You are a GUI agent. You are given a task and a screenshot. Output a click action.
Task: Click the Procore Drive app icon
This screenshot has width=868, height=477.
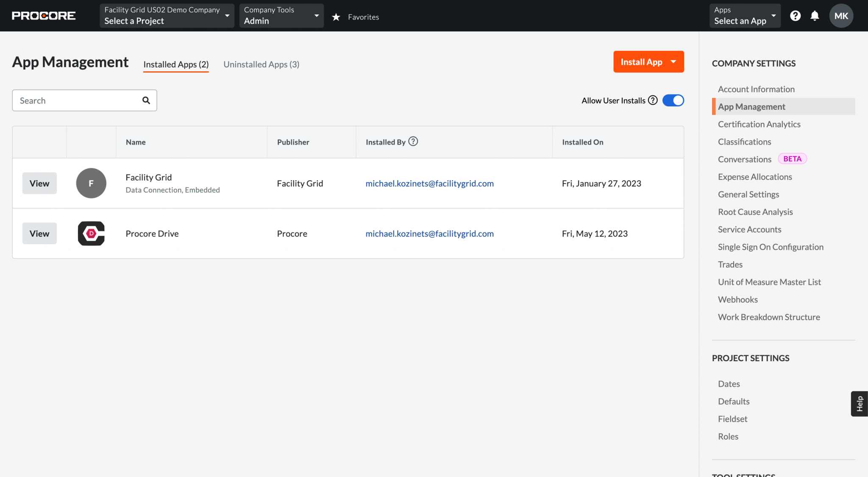[x=91, y=233]
